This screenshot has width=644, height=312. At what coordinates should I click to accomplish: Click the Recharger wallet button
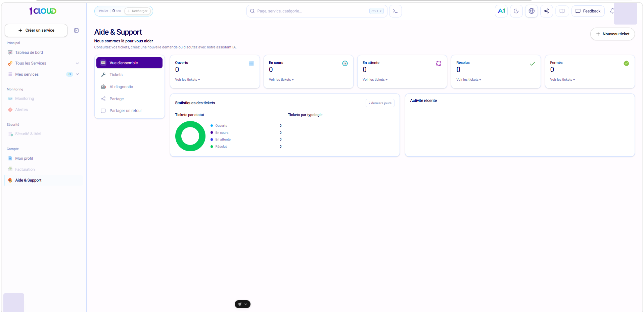click(x=137, y=11)
